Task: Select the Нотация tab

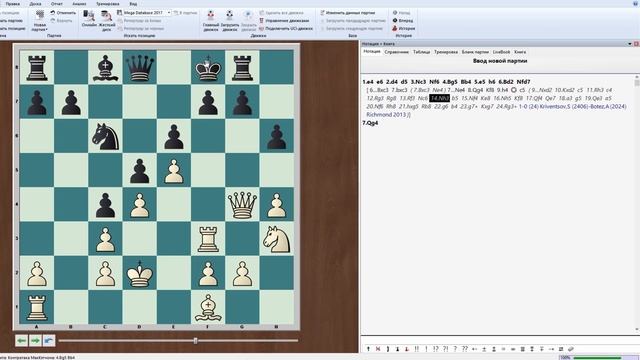Action: click(x=372, y=52)
